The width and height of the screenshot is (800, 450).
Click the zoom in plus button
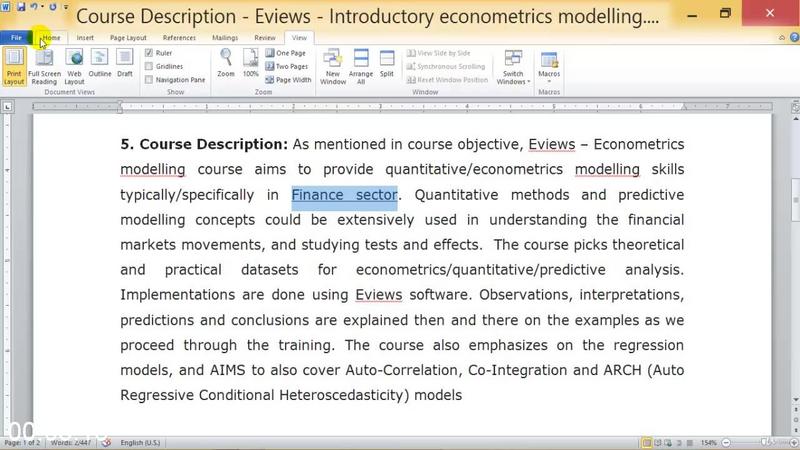pyautogui.click(x=794, y=443)
